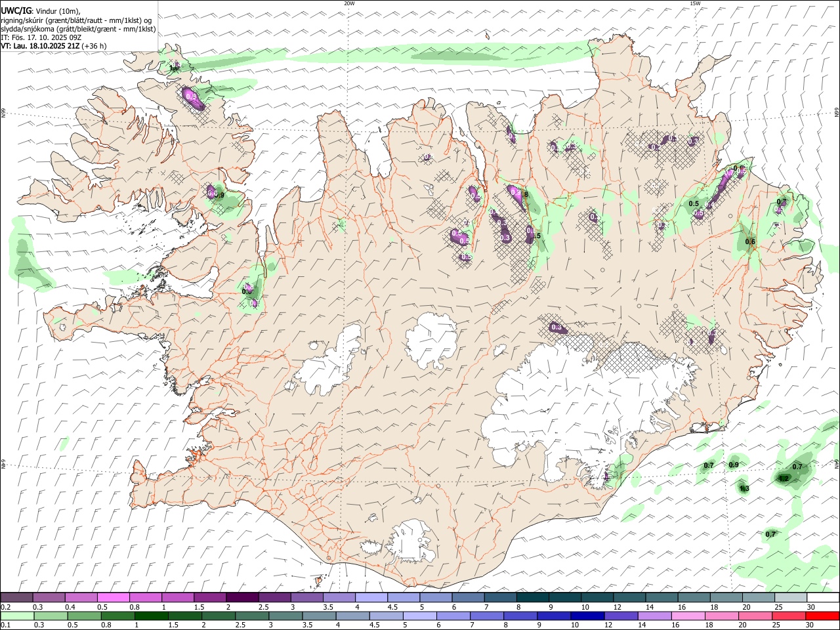Click the deep blue 10 rain legend swatch
The image size is (840, 630).
[x=587, y=616]
